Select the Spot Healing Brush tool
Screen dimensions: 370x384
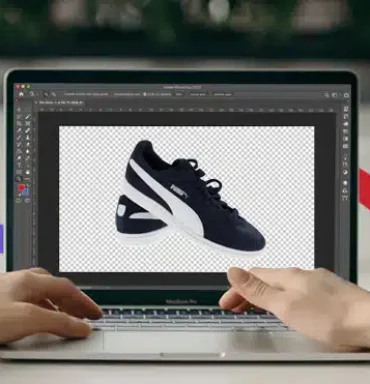point(28,130)
